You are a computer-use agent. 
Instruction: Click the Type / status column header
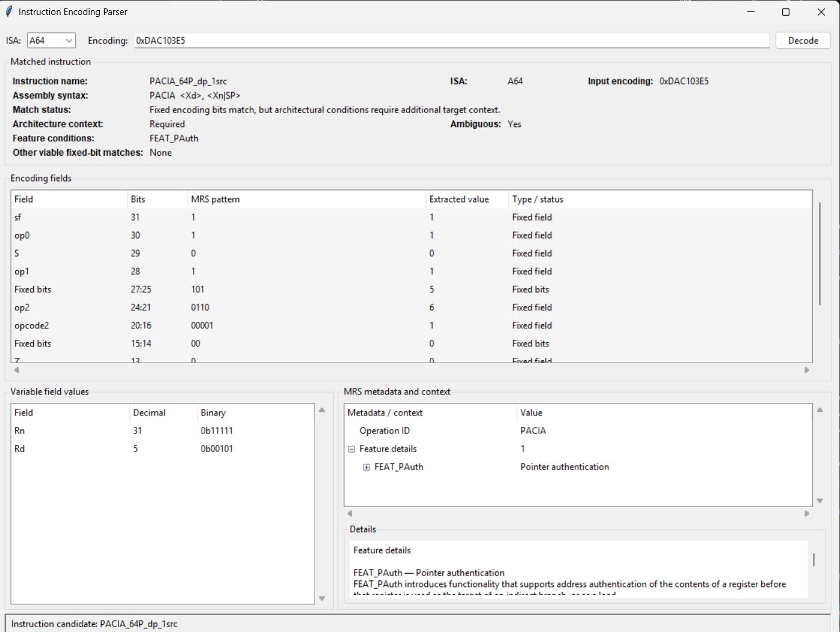point(660,199)
